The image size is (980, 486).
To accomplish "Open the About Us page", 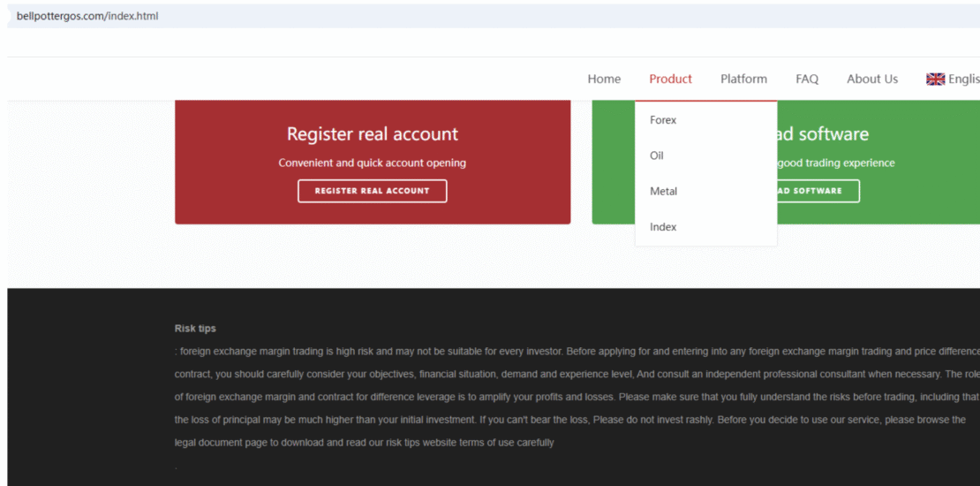I will 871,79.
